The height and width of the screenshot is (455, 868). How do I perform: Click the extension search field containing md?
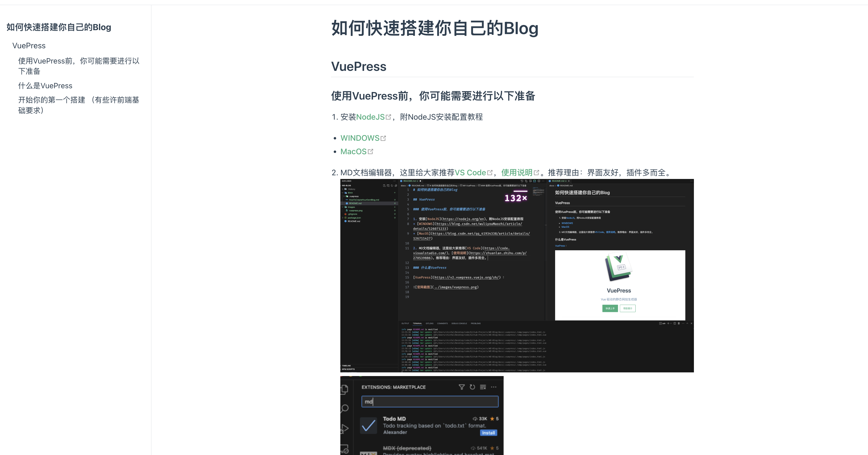point(430,402)
